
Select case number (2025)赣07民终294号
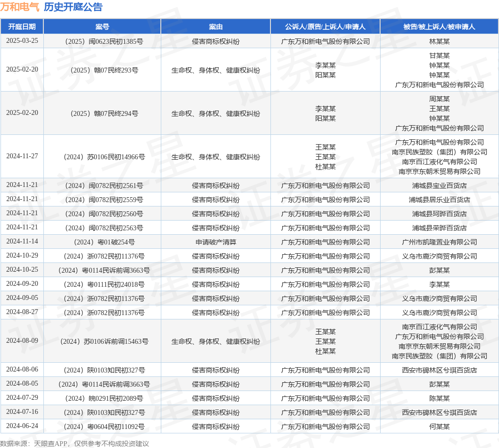coord(104,113)
